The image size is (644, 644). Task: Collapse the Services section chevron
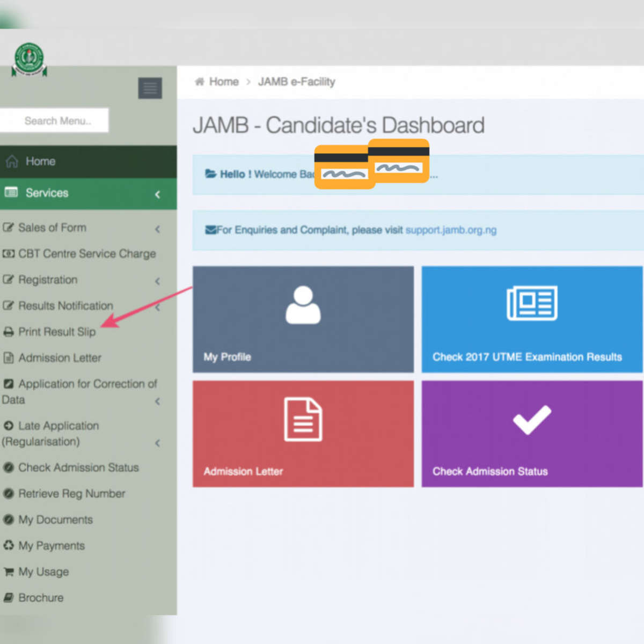click(x=157, y=194)
